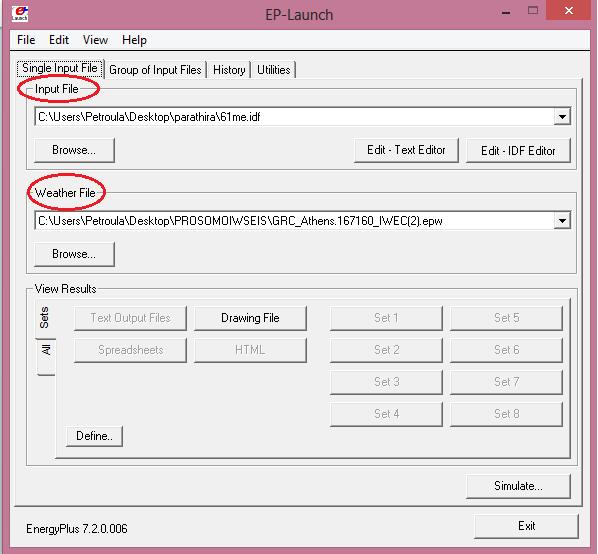Click the weather file path field
The width and height of the screenshot is (598, 554).
[294, 221]
